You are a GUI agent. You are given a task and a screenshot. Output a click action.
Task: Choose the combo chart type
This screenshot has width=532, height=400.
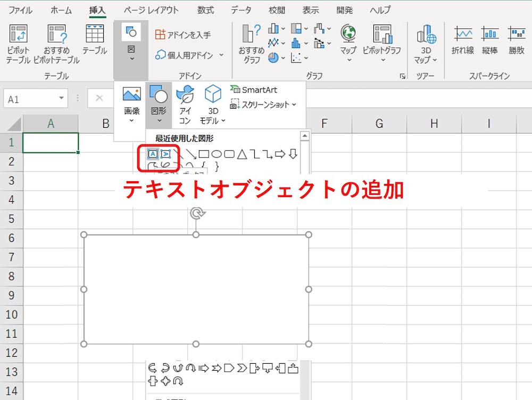322,43
